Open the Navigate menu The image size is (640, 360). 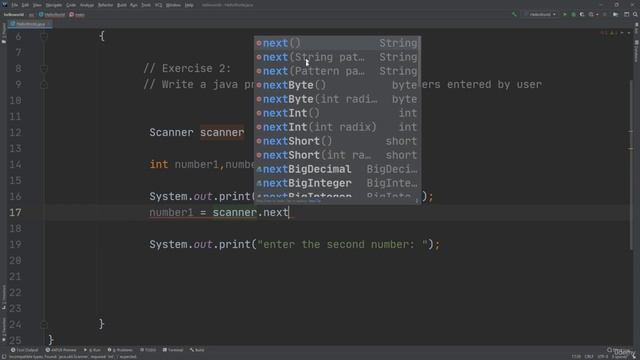tap(53, 5)
